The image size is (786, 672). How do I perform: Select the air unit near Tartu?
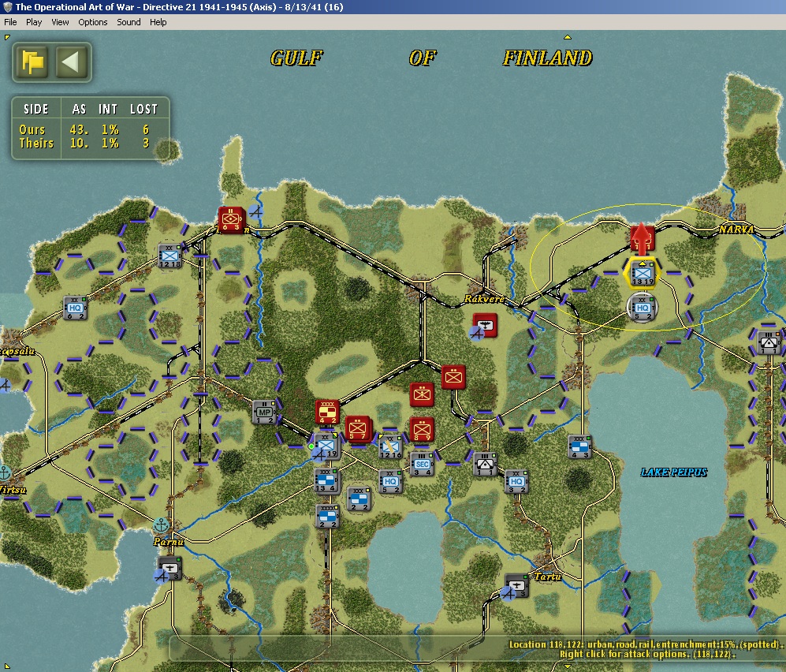click(516, 586)
